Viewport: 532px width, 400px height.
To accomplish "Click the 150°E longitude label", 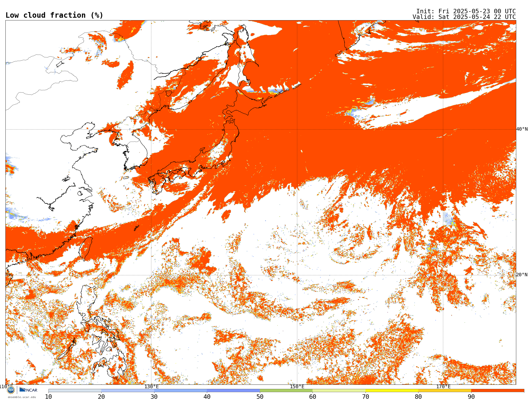I will (297, 387).
